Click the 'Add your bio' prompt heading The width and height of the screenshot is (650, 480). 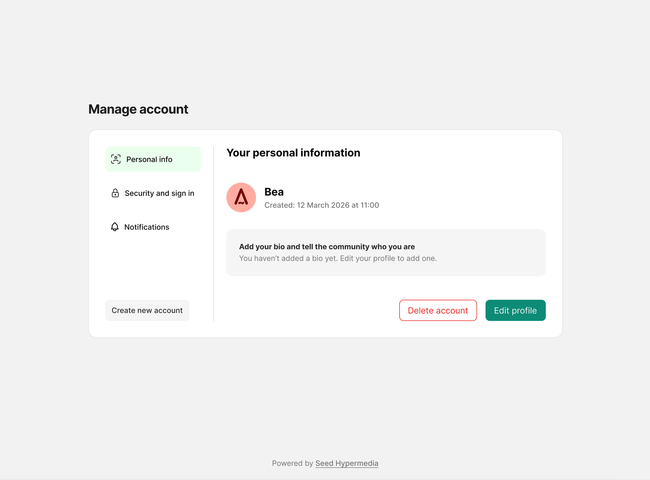(326, 246)
